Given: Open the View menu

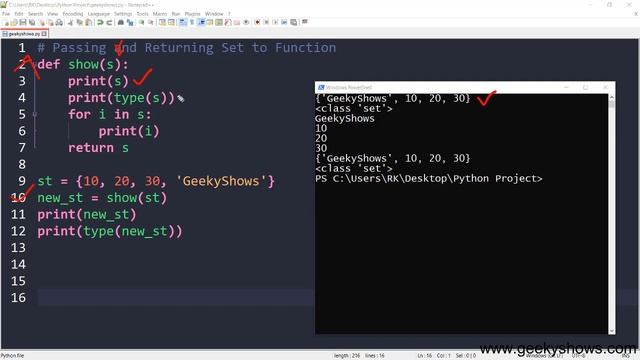Looking at the screenshot, I should (52, 14).
